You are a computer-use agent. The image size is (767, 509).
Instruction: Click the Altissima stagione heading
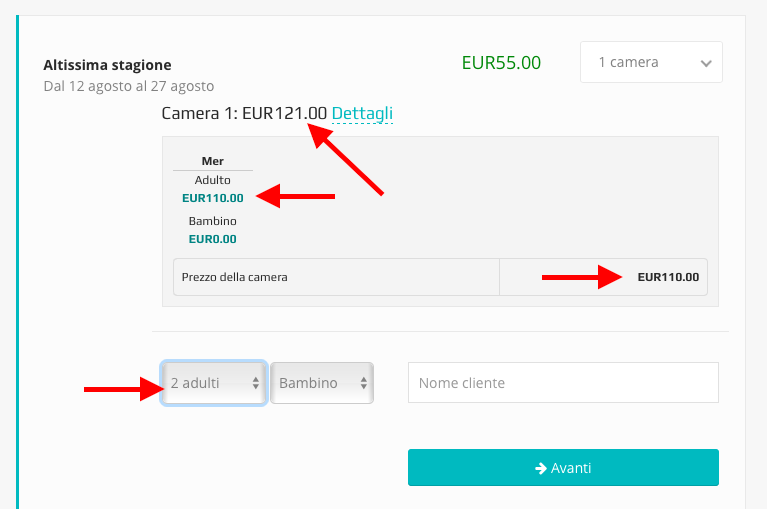[107, 65]
